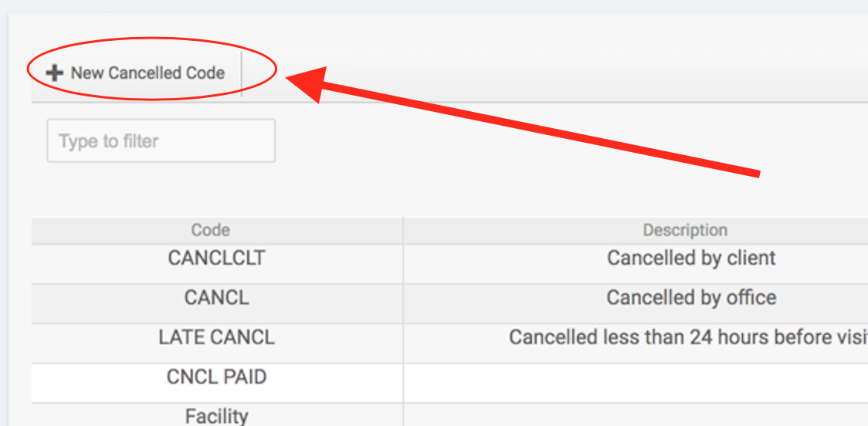
Task: Click the plus icon beside New Cancelled Code
Action: tap(53, 73)
